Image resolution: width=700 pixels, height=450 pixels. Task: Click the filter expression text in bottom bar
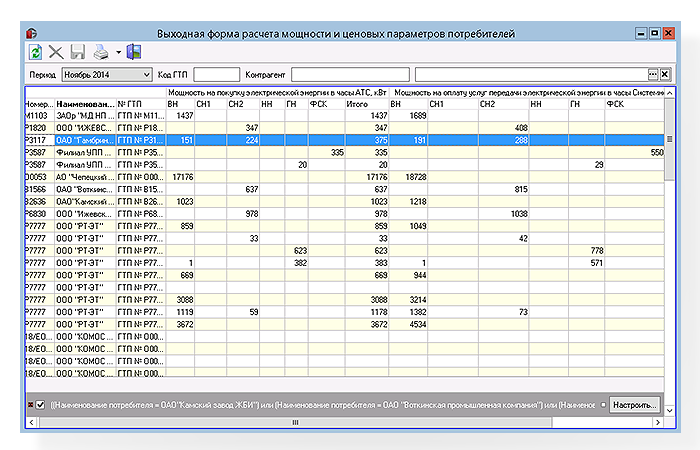322,405
